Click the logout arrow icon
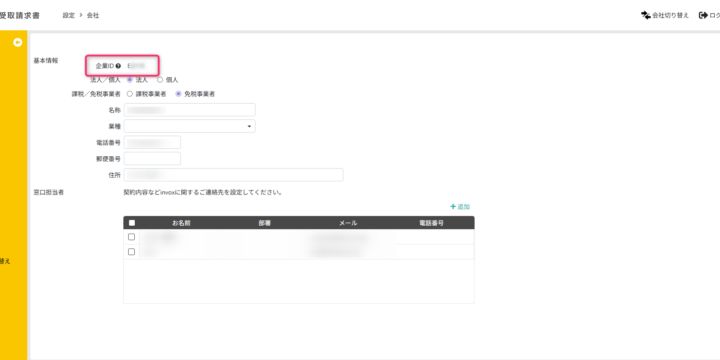 tap(703, 15)
